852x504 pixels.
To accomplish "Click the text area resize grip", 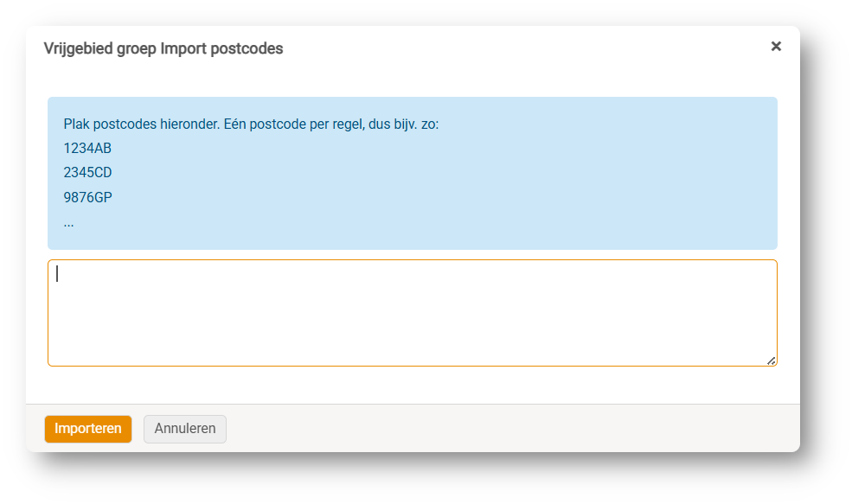I will 771,360.
